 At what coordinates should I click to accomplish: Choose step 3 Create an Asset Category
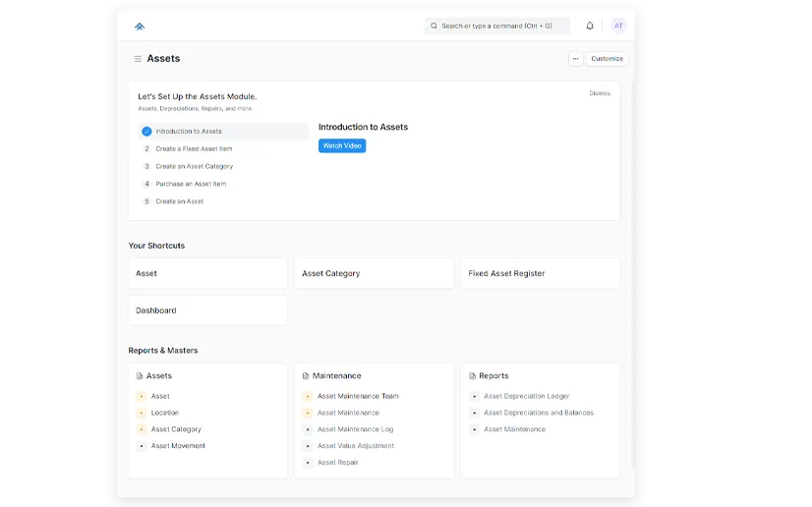(x=194, y=167)
